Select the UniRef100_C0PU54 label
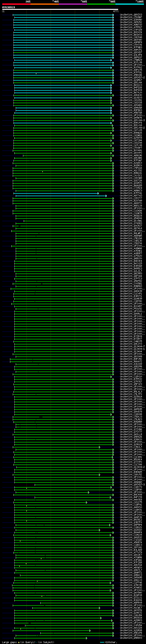Screen dimensions: 146x644 point(131,625)
